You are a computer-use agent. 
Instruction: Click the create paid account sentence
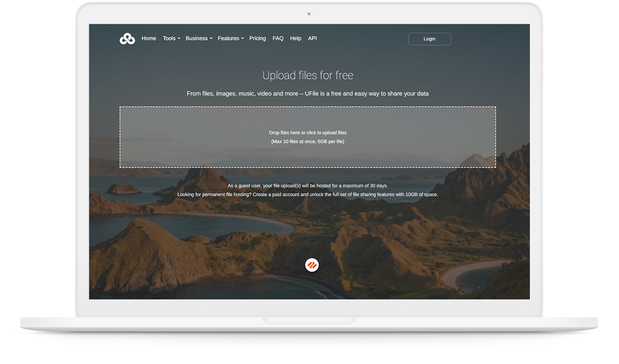(308, 194)
